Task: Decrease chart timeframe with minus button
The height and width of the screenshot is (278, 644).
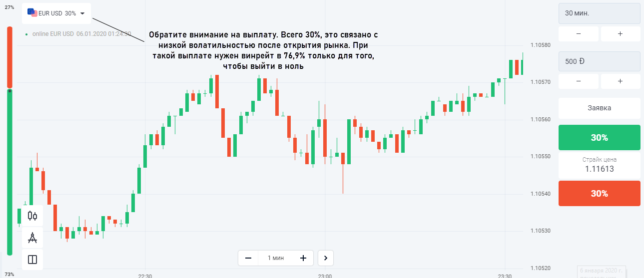Action: tap(248, 258)
